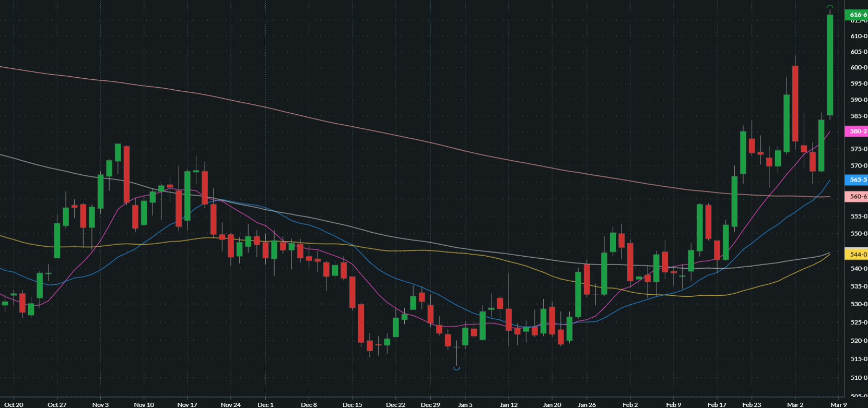
Task: Click the Jan 26 date on time axis
Action: (x=587, y=404)
